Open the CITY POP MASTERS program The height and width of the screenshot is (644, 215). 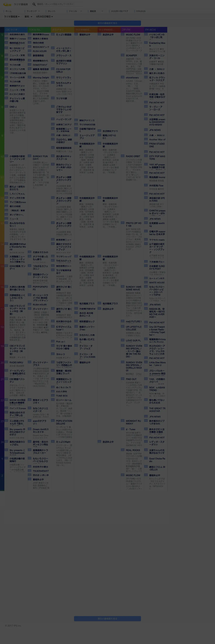pos(157,157)
